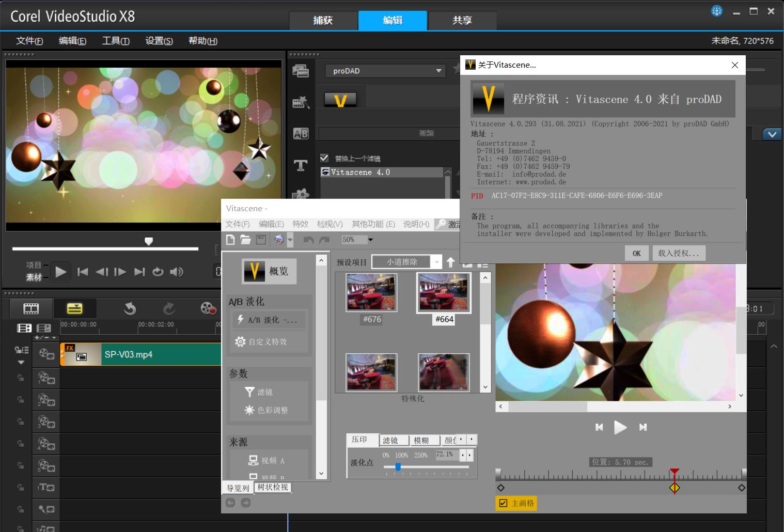
Task: Open the Media library panel icon
Action: click(x=301, y=71)
